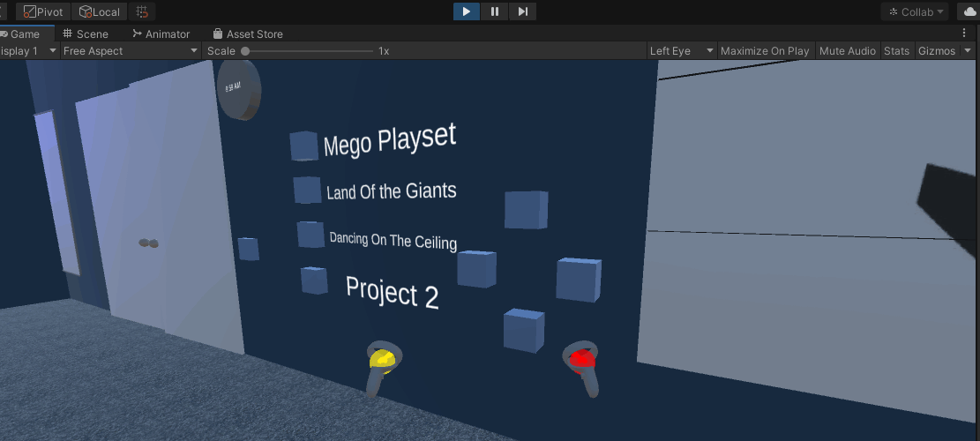Click the Scene tab grid icon
The image size is (980, 441).
(x=68, y=34)
